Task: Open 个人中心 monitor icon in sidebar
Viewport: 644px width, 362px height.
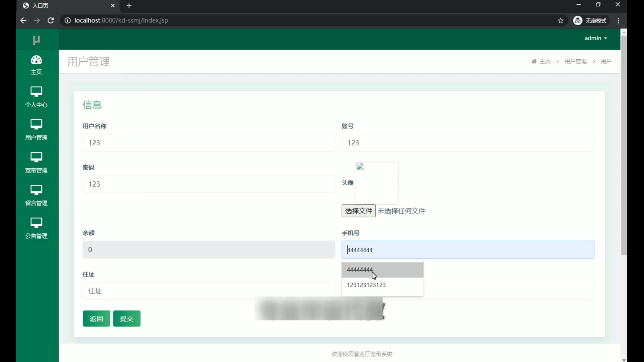Action: click(x=36, y=92)
